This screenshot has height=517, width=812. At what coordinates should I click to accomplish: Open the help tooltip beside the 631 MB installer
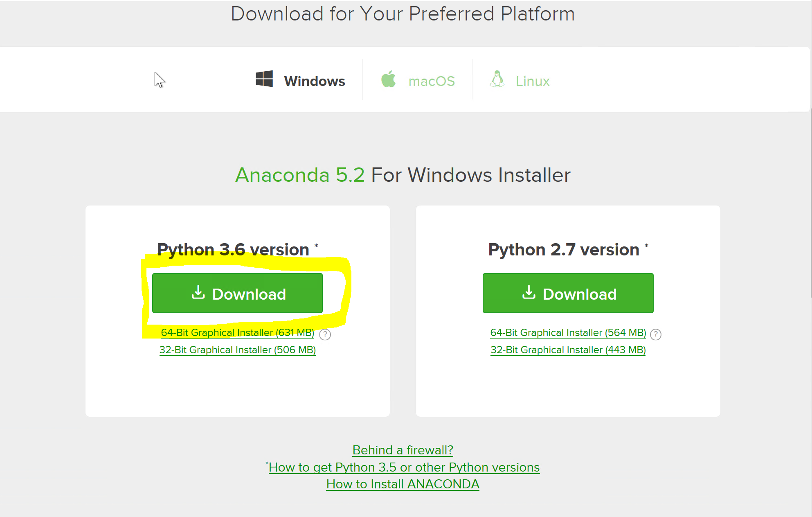click(x=324, y=334)
